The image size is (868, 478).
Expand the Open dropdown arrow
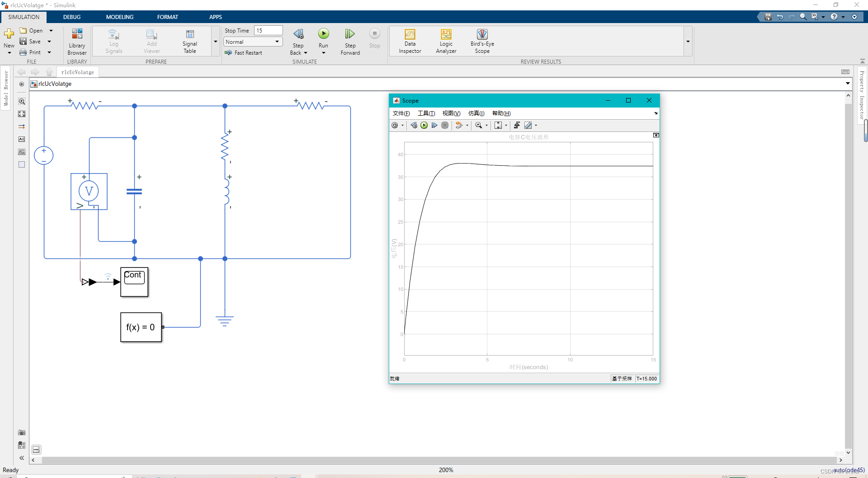[x=51, y=31]
